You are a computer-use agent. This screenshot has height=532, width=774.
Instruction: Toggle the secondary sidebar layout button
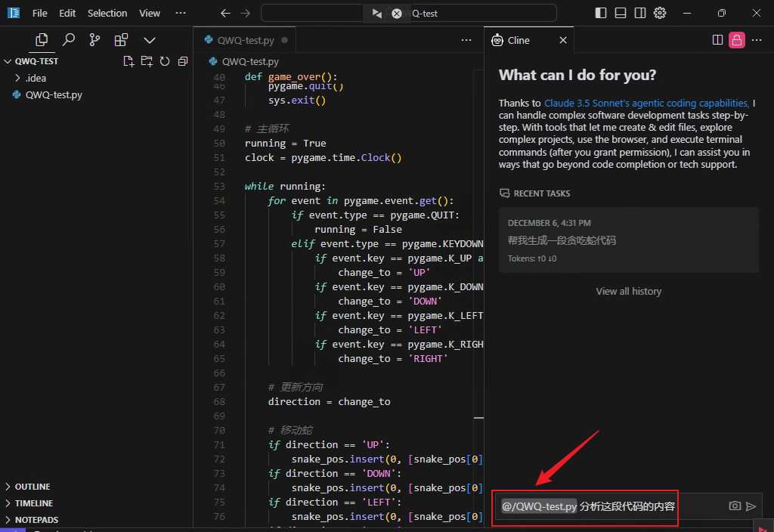[640, 13]
